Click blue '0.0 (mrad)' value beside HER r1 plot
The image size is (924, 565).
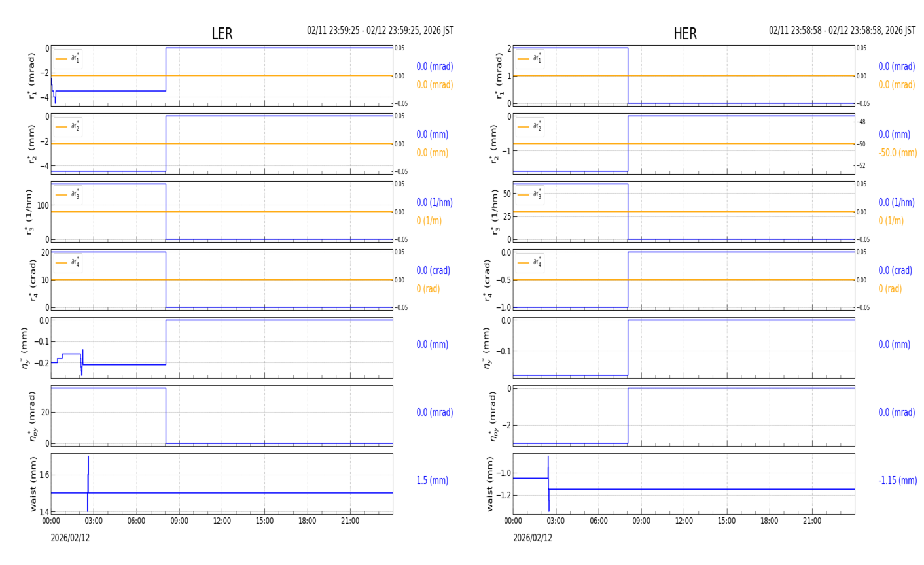point(897,67)
